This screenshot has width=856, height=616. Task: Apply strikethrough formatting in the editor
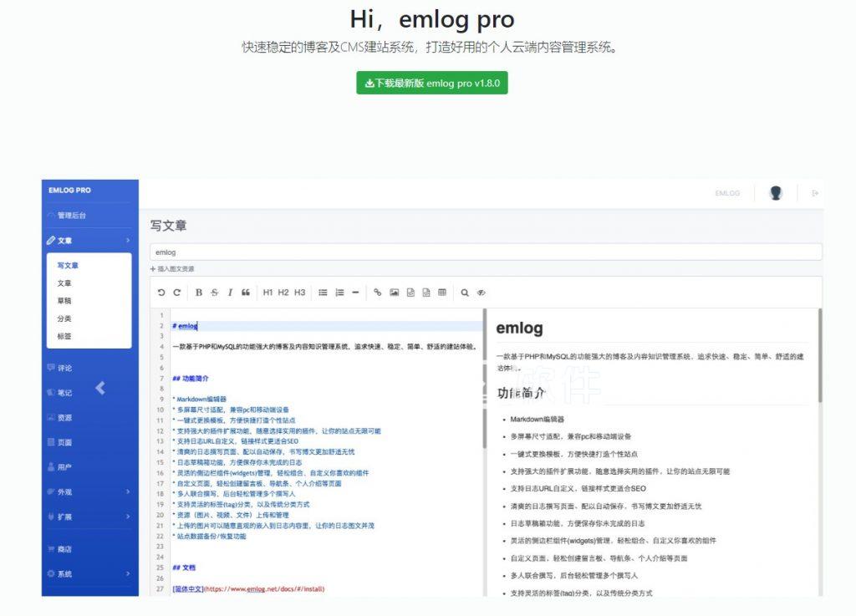click(214, 293)
